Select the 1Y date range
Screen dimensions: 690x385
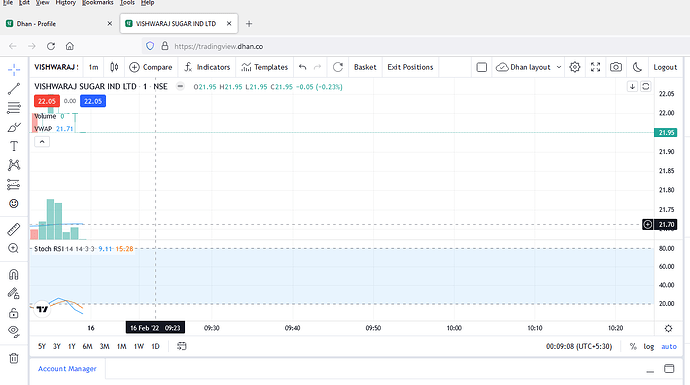72,346
